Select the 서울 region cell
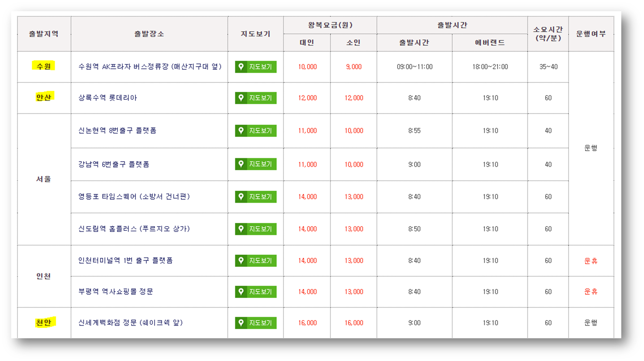The width and height of the screenshot is (644, 361). [44, 179]
